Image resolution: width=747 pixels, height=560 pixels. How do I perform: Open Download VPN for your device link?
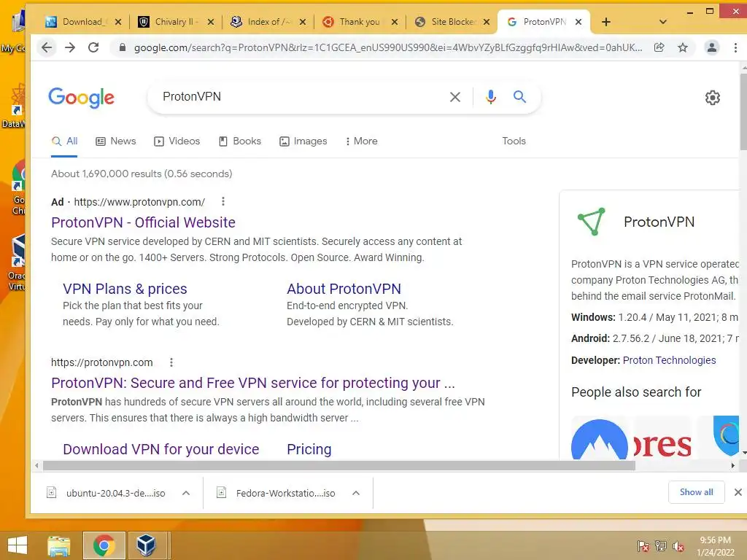pyautogui.click(x=161, y=449)
